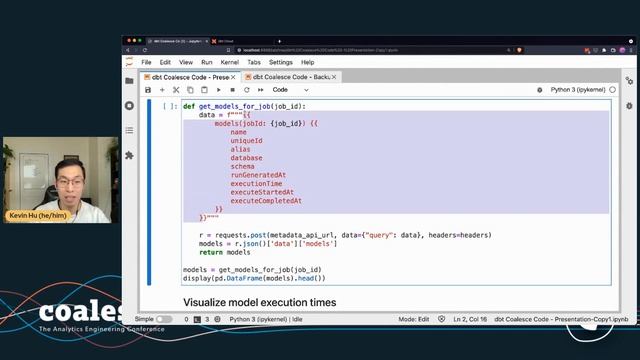Click the uniqueId field in query

246,141
